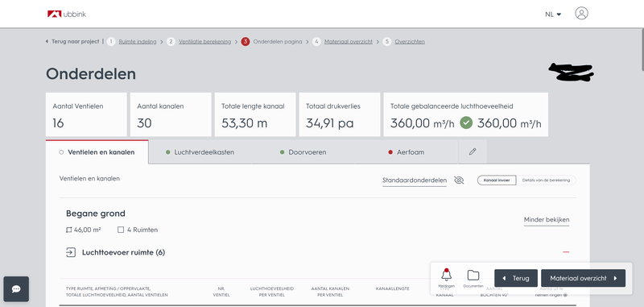Screen dimensions: 644x307
Task: Click the Materiaal overzicht next button
Action: pos(583,278)
